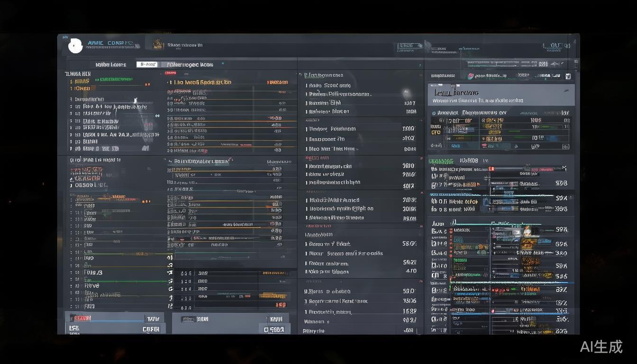Select the radio circle under the light gray banner
Screen dimensions: 637x364
coord(434,113)
